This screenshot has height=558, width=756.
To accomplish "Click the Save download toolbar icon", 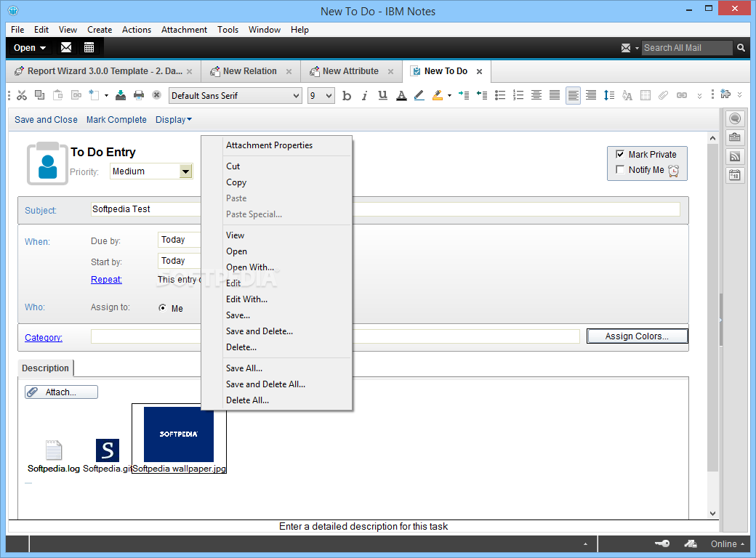I will pos(121,95).
